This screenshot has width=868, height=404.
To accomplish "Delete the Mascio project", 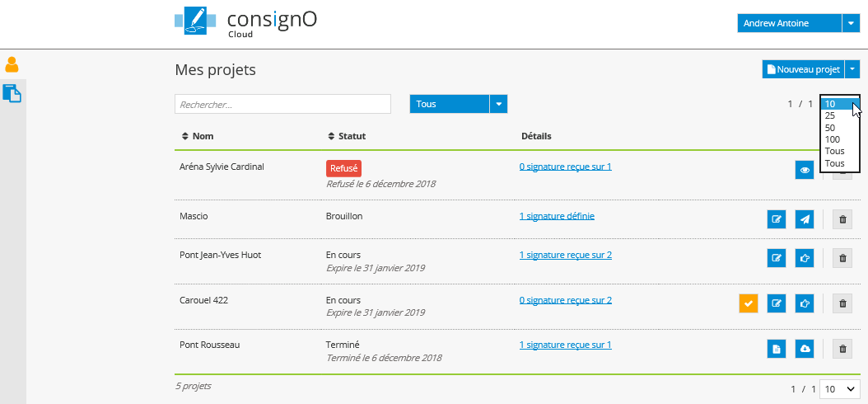I will (842, 218).
